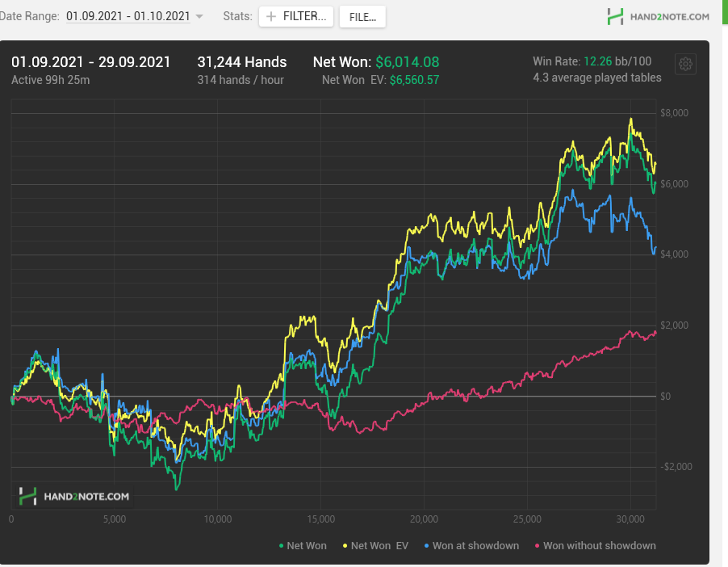Viewport: 728px width, 567px height.
Task: Toggle the Won without showdown legend entry
Action: pos(595,546)
